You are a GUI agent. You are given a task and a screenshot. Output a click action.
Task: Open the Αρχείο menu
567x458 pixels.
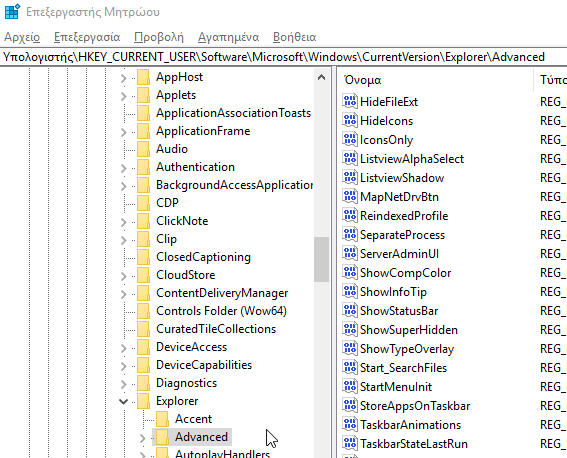click(x=22, y=37)
